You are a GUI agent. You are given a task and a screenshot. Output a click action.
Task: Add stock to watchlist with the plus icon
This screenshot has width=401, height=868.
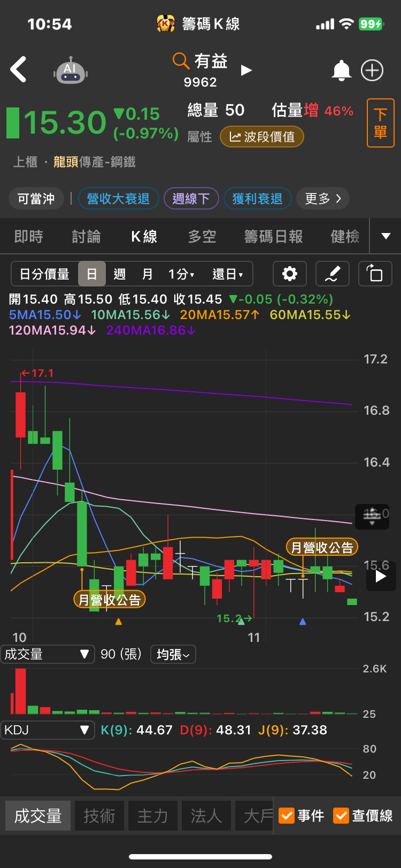pos(372,71)
